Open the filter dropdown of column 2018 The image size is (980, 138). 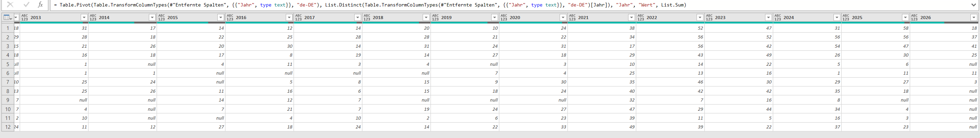[x=426, y=17]
